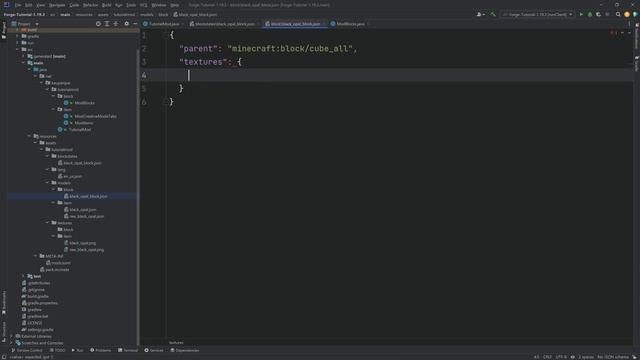The width and height of the screenshot is (640, 360).
Task: Click the UTF-8 encoding indicator
Action: coord(561,357)
